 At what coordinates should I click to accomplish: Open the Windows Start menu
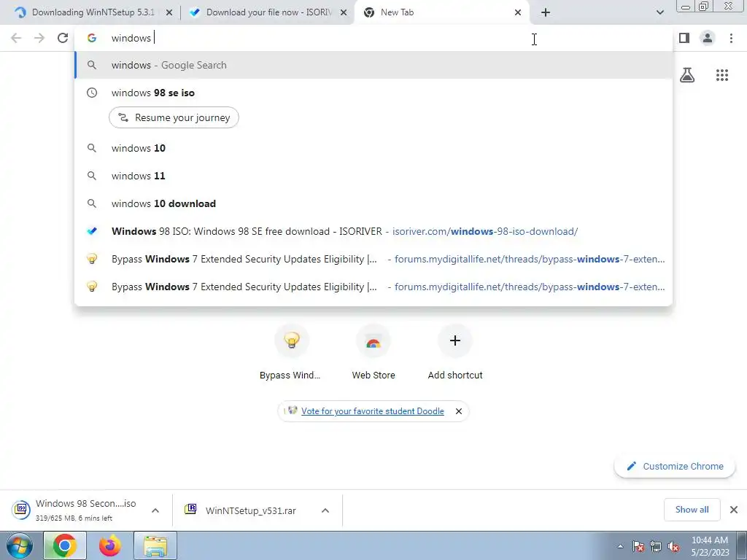click(20, 545)
